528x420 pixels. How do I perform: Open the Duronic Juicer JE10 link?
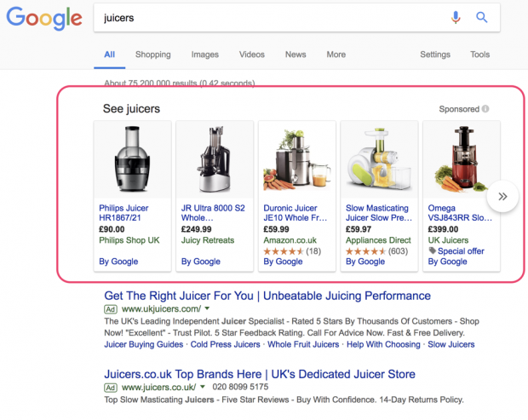tap(295, 213)
